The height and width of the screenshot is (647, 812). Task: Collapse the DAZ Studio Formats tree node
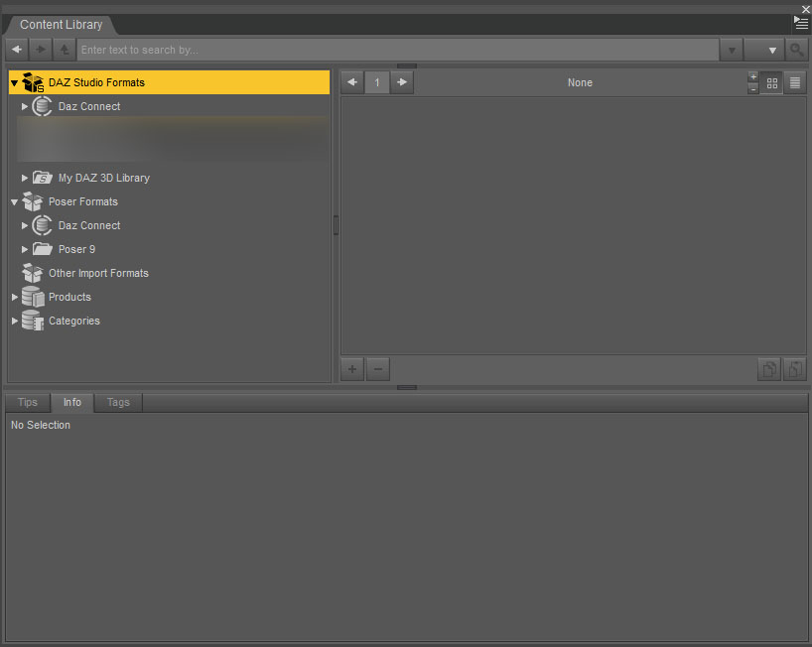coord(15,82)
